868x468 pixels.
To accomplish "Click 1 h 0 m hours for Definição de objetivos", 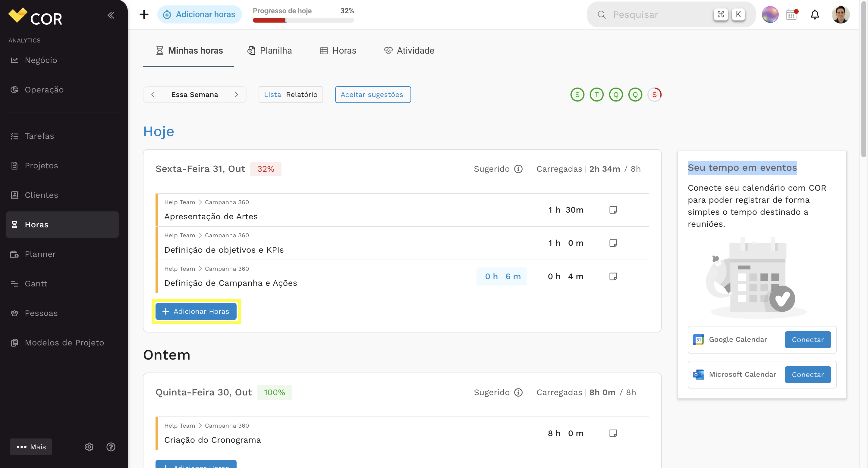I will (566, 243).
